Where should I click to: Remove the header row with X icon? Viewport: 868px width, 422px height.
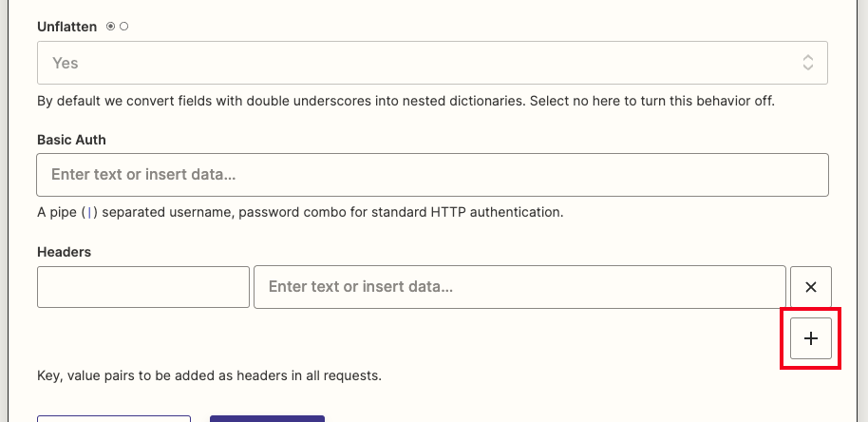810,287
